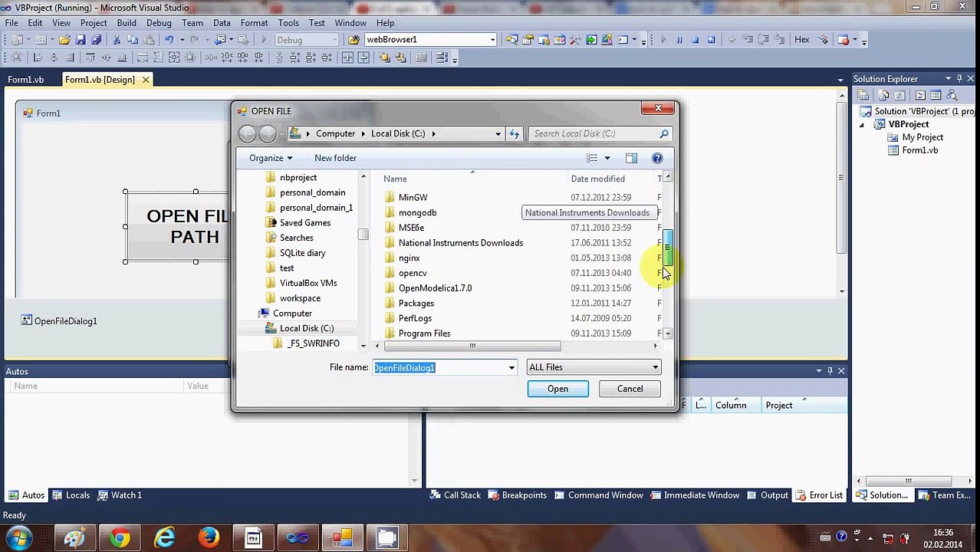Image resolution: width=980 pixels, height=552 pixels.
Task: Click the preview pane icon in dialog
Action: coord(631,158)
